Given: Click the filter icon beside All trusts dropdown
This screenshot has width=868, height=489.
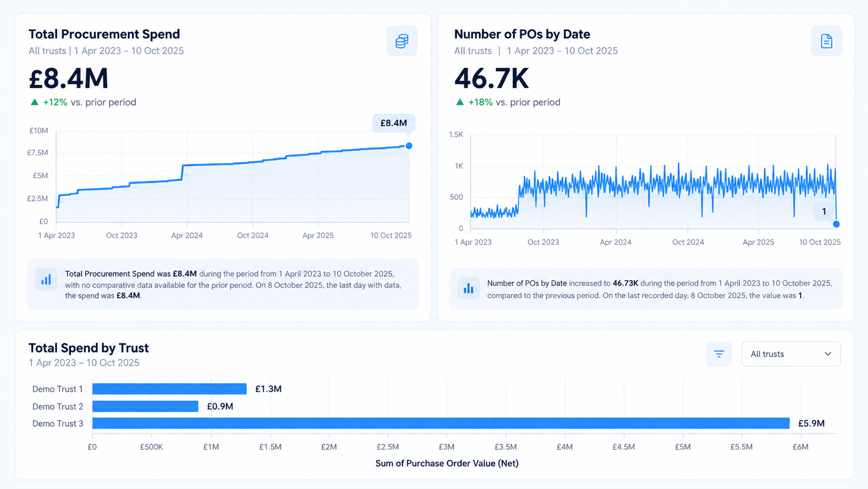Looking at the screenshot, I should [x=719, y=354].
